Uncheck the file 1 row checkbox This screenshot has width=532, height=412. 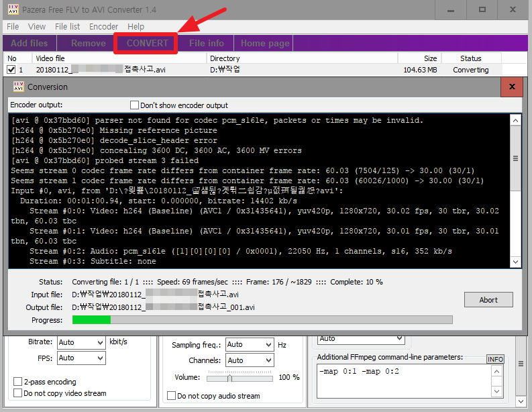tap(11, 70)
